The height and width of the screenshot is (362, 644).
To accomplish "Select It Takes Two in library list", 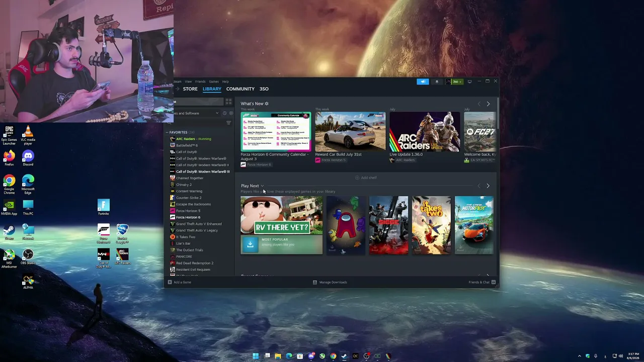I will [200, 237].
